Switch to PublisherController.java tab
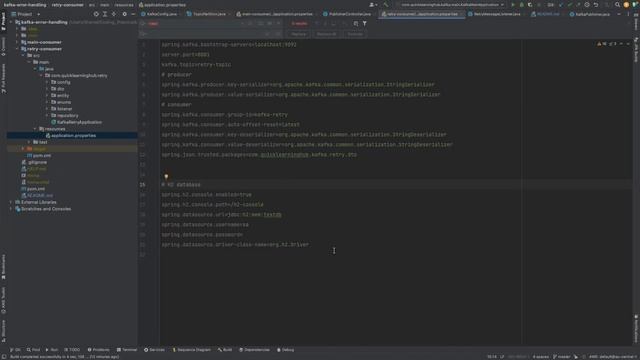The image size is (640, 360). [x=348, y=14]
